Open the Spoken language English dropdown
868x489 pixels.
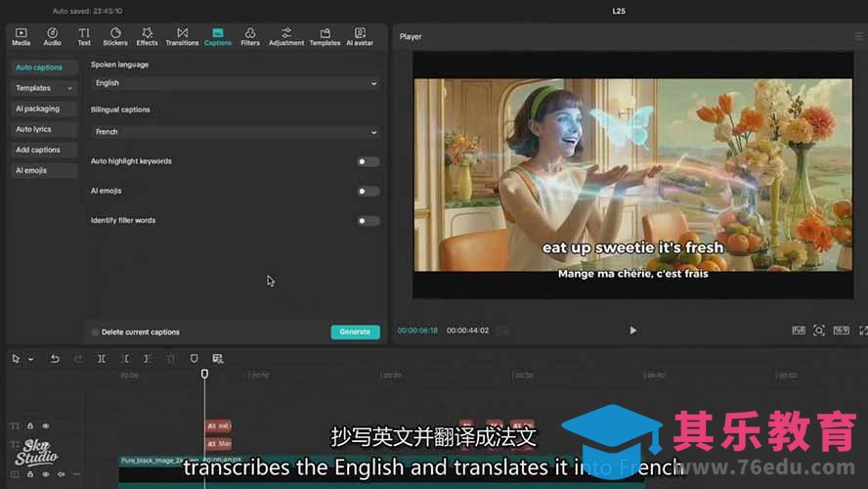click(x=236, y=83)
